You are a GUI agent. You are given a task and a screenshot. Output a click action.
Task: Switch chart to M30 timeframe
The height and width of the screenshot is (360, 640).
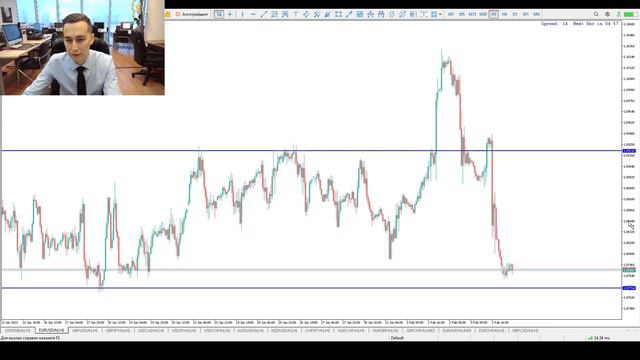pos(483,14)
